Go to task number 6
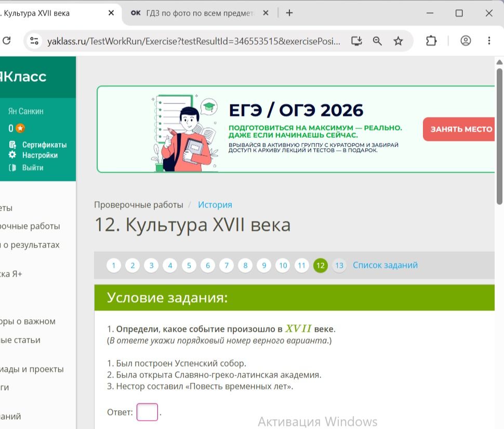Viewport: 504px width, 429px height. pos(208,266)
